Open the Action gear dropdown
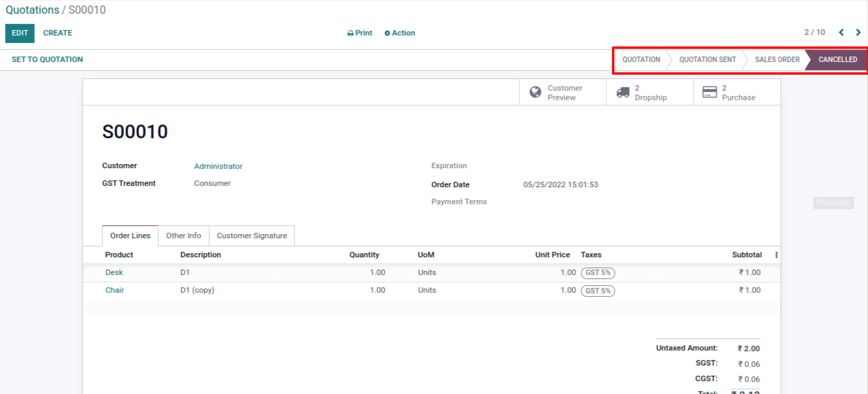 (x=399, y=33)
